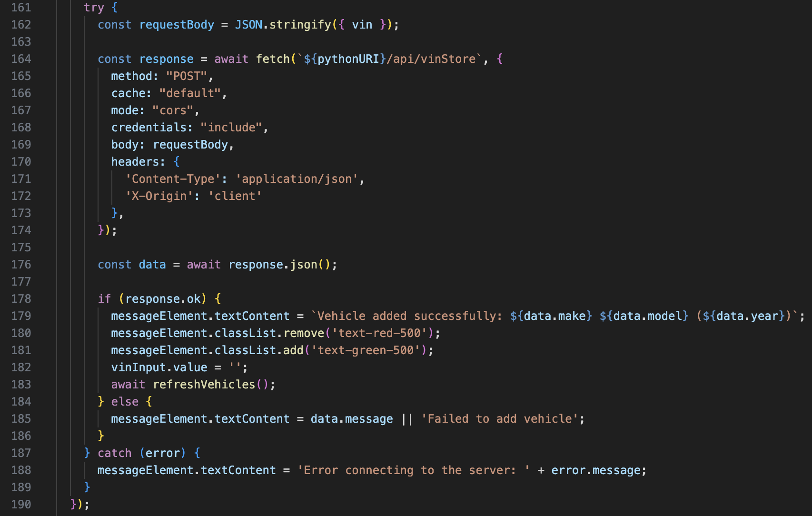This screenshot has height=516, width=812.
Task: Click line number 161 in gutter
Action: click(x=21, y=8)
